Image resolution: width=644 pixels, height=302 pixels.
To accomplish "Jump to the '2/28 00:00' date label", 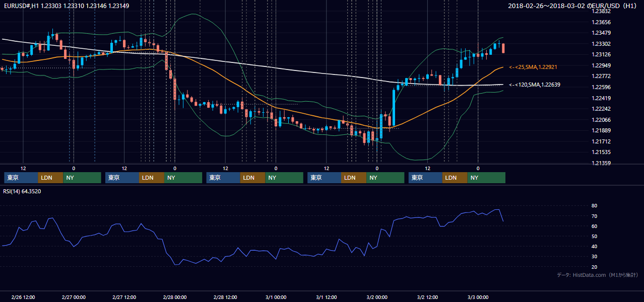I will (x=175, y=297).
